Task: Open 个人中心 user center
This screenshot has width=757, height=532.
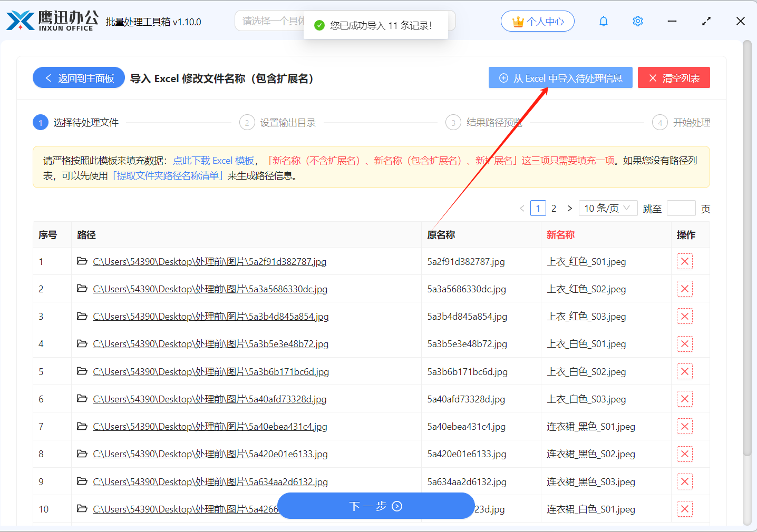Action: click(x=538, y=22)
